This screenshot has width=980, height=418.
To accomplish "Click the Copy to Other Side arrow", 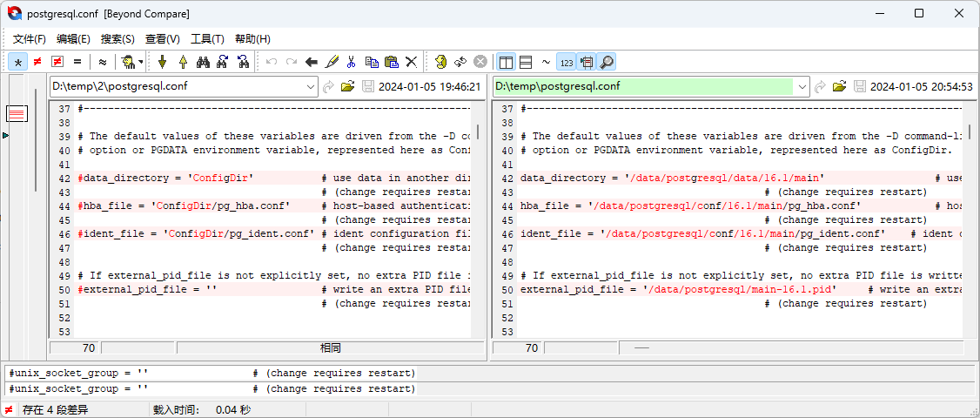I will coord(311,62).
